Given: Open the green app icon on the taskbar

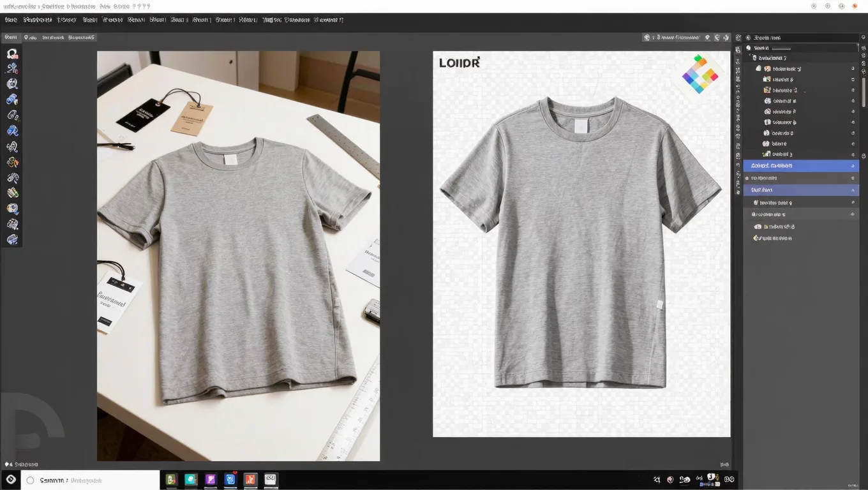Looking at the screenshot, I should pos(172,480).
